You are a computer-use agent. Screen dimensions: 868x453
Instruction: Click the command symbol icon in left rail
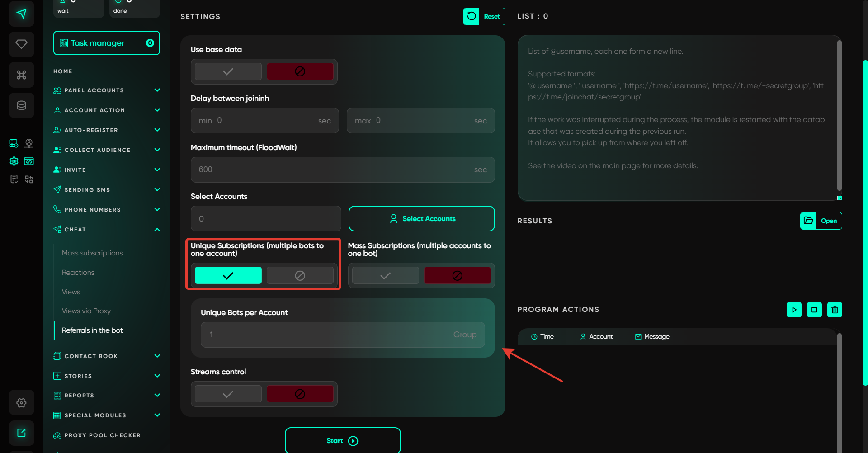click(x=21, y=75)
